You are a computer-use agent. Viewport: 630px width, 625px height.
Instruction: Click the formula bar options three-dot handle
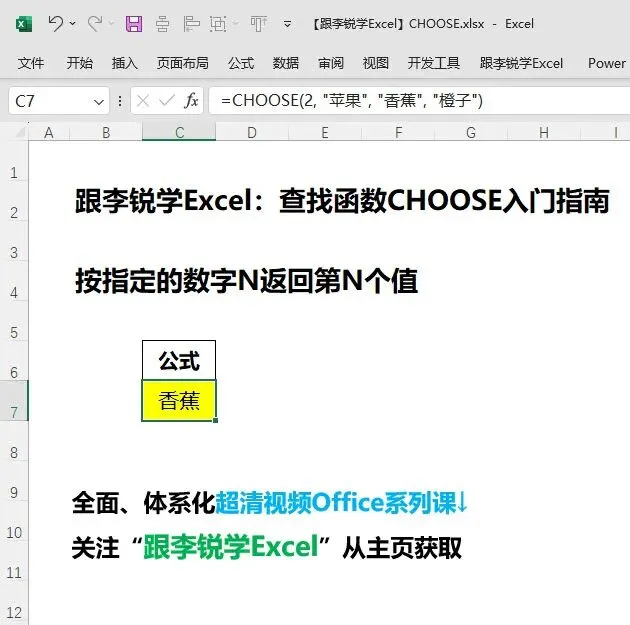coord(120,101)
